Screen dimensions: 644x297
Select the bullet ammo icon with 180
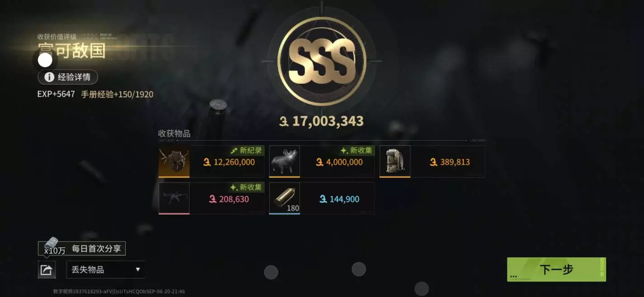(x=284, y=198)
